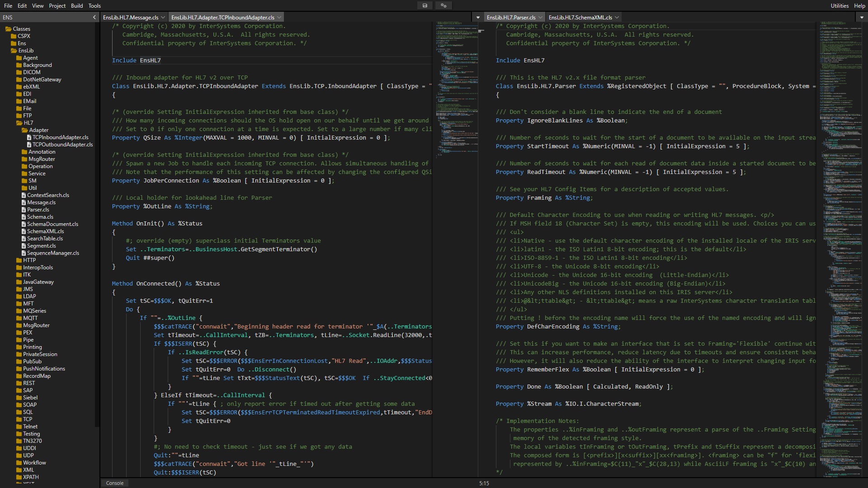The height and width of the screenshot is (488, 868).
Task: Open the Utilities menu
Action: click(x=839, y=5)
